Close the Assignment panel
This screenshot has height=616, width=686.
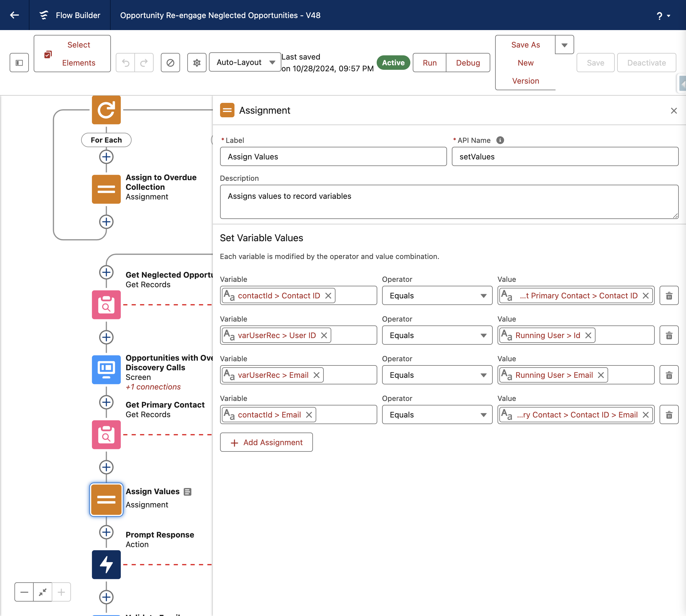click(x=674, y=111)
